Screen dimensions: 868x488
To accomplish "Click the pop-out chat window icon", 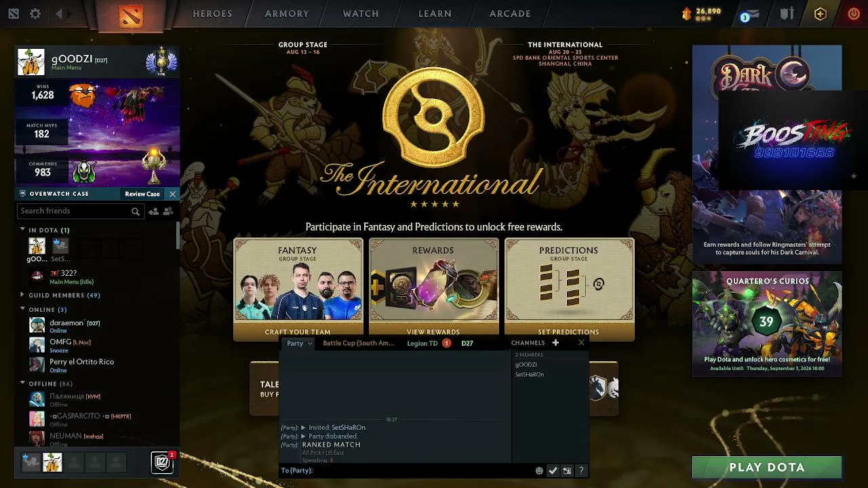I will (x=567, y=470).
